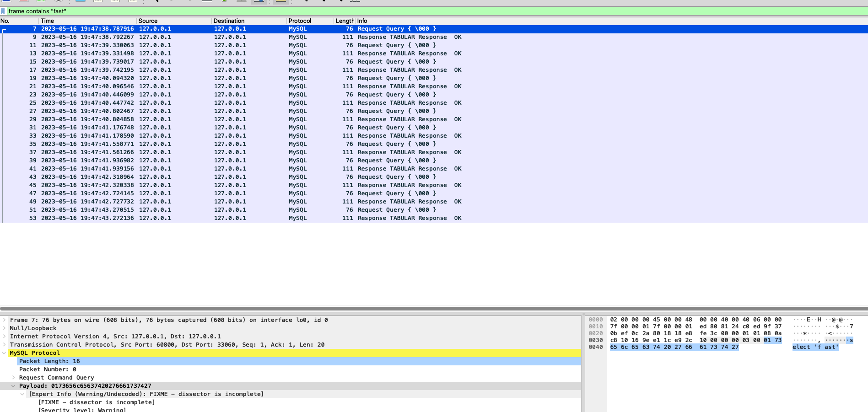Select packet 33 in the packet list
868x412 pixels.
434,136
